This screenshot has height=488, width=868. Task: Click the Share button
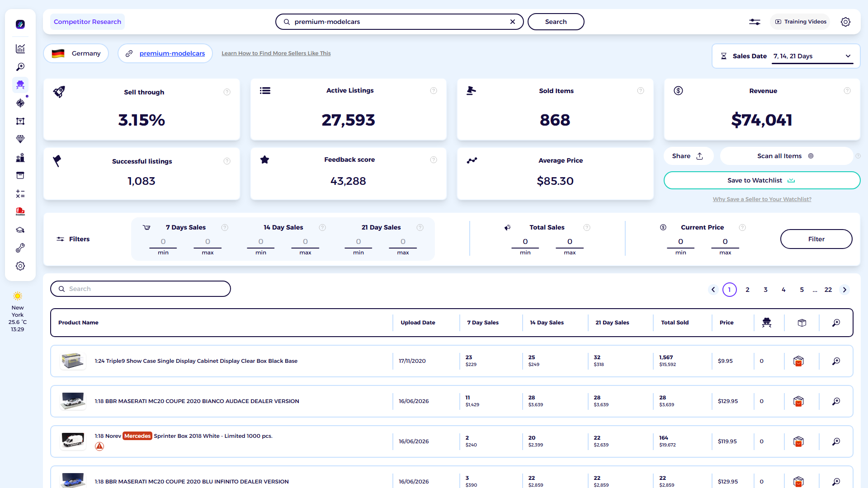(688, 156)
